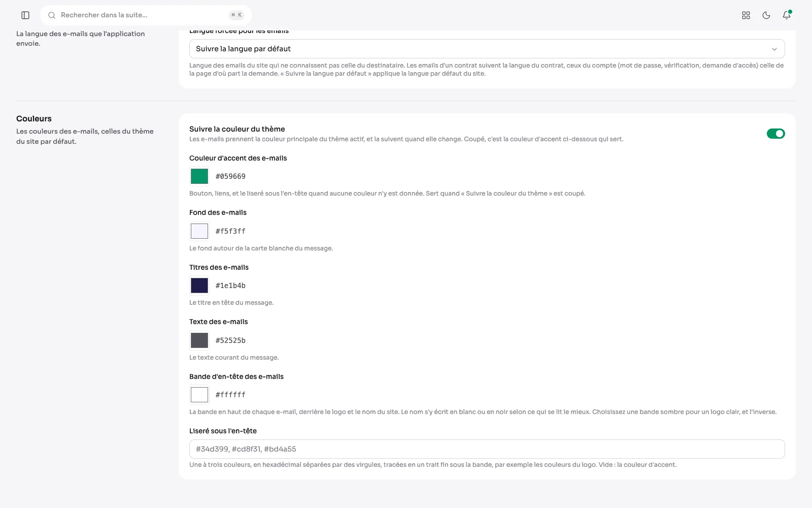This screenshot has height=508, width=812.
Task: Toggle the sidebar panel icon
Action: (x=25, y=15)
